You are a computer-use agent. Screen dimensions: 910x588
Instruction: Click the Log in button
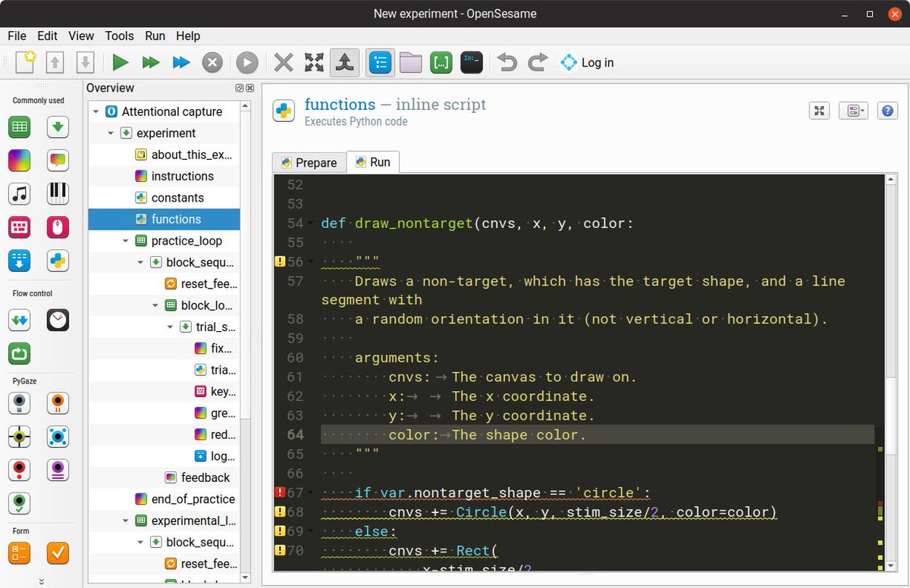(587, 63)
